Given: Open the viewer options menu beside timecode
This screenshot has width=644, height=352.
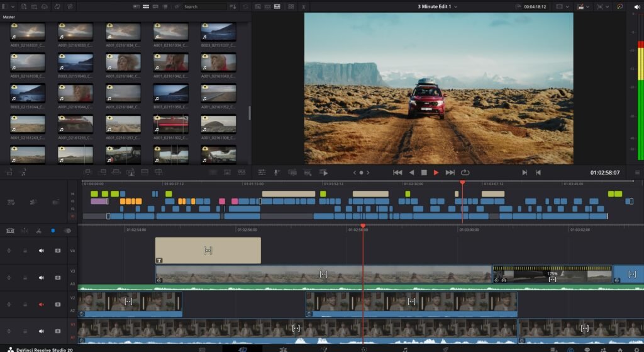Looking at the screenshot, I should pyautogui.click(x=638, y=173).
